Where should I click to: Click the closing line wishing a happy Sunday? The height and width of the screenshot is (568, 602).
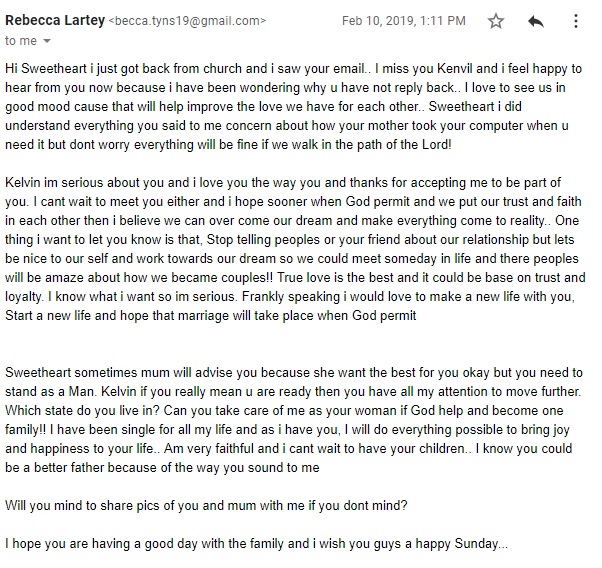pos(256,543)
